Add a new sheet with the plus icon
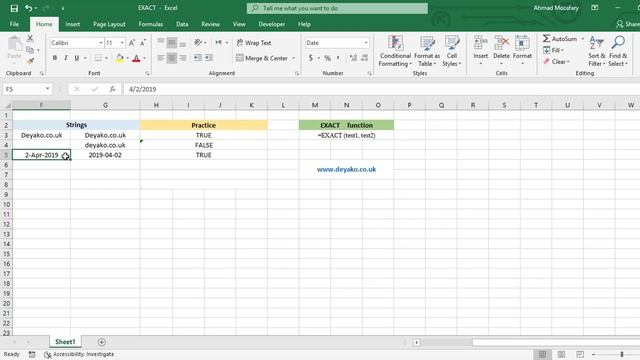This screenshot has width=640, height=360. 102,342
